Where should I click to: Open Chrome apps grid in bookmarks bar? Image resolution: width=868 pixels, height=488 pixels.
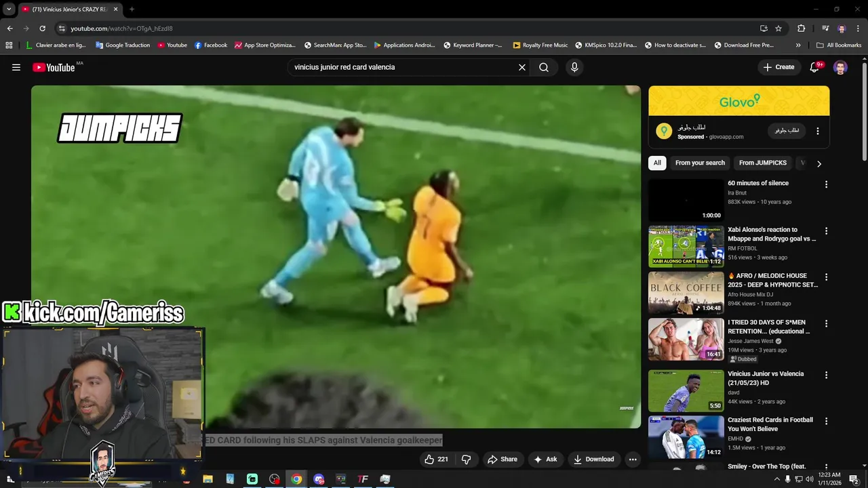[9, 45]
